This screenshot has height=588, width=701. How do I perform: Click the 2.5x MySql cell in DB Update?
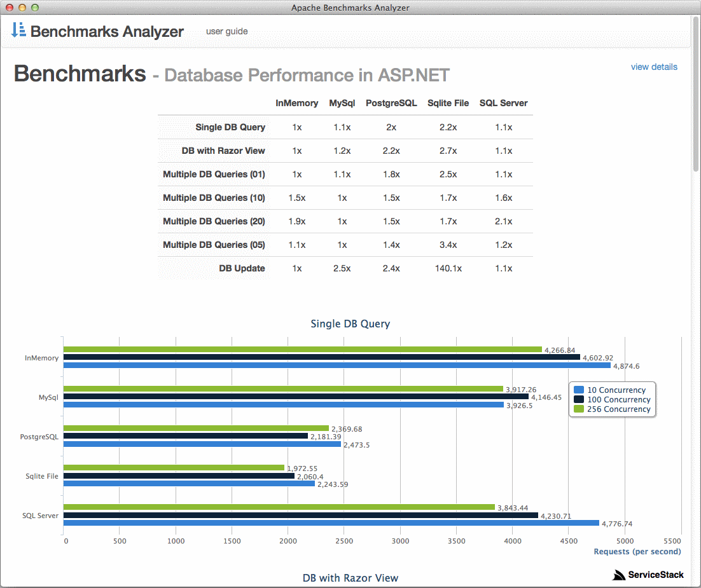[342, 268]
